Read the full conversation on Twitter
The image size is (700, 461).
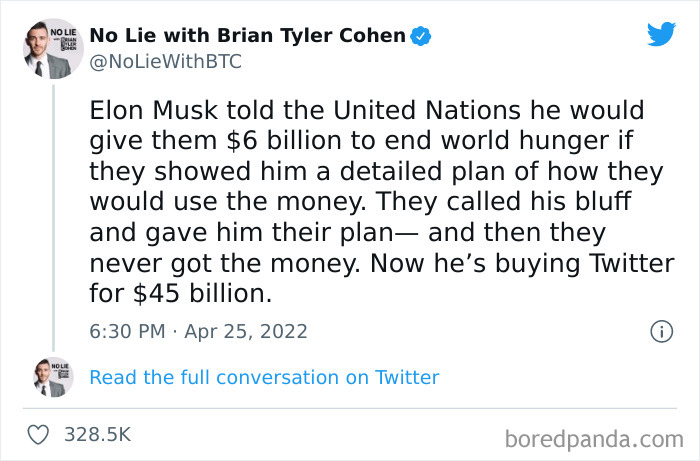264,377
